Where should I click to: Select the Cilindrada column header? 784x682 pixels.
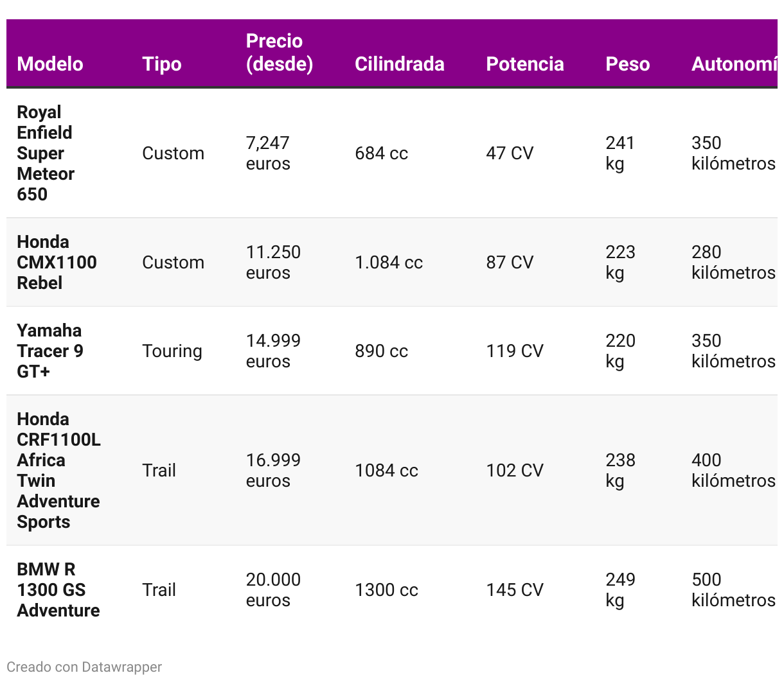400,64
